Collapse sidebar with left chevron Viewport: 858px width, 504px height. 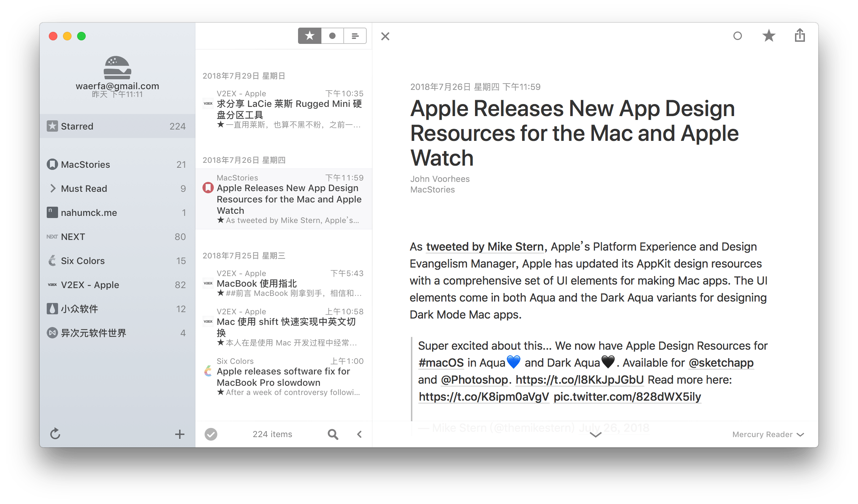(360, 434)
